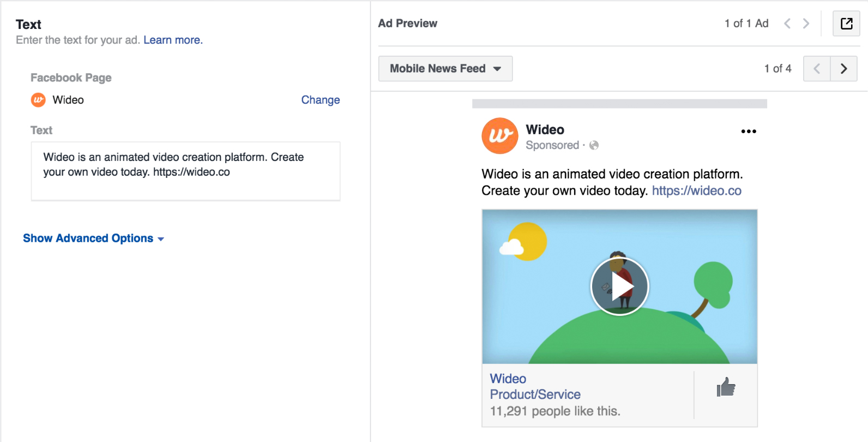Screen dimensions: 868x442
Task: Expand Show Advanced Options
Action: click(x=93, y=238)
